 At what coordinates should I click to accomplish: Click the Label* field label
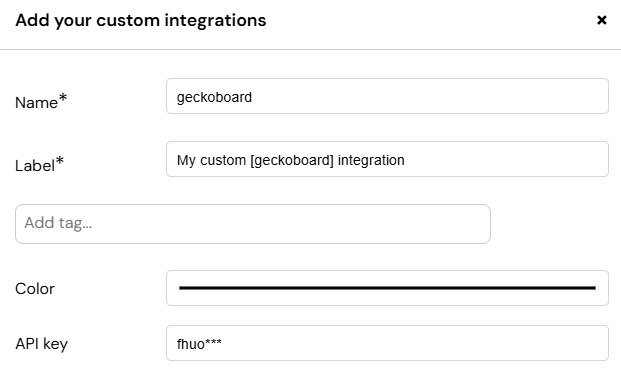39,164
